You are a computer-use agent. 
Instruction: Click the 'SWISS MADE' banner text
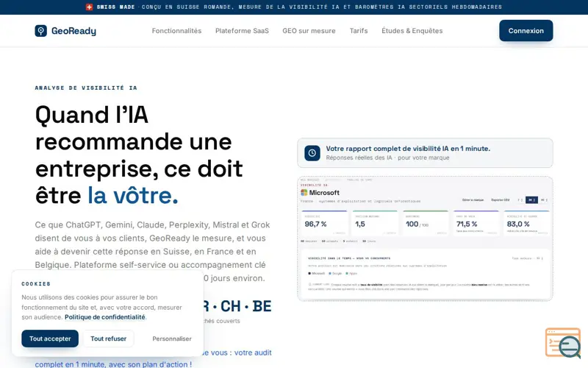coord(115,7)
